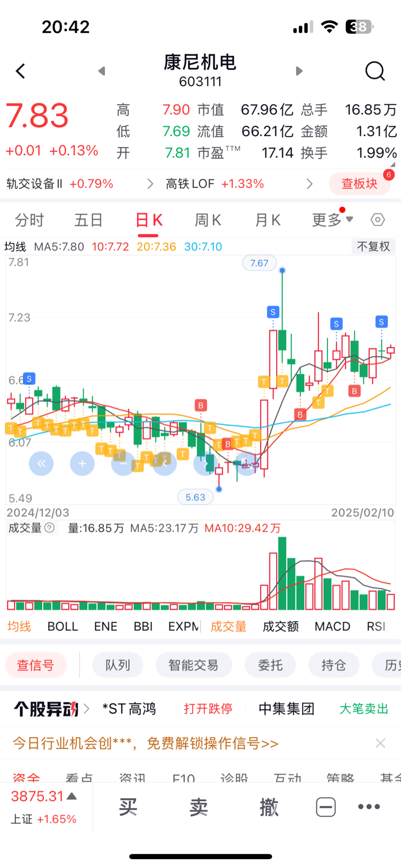Open *ST高鸿 打开跌停 alert
Screen dimensions: 401x868
coord(168,709)
